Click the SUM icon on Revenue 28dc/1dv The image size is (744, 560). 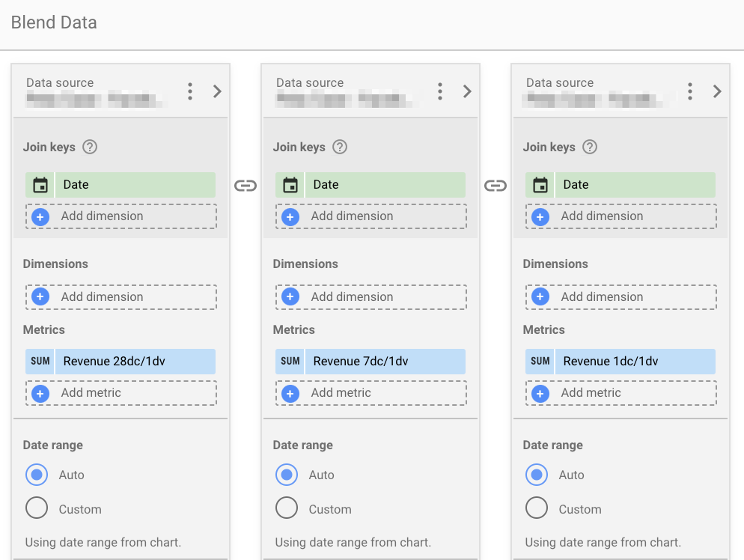(40, 361)
